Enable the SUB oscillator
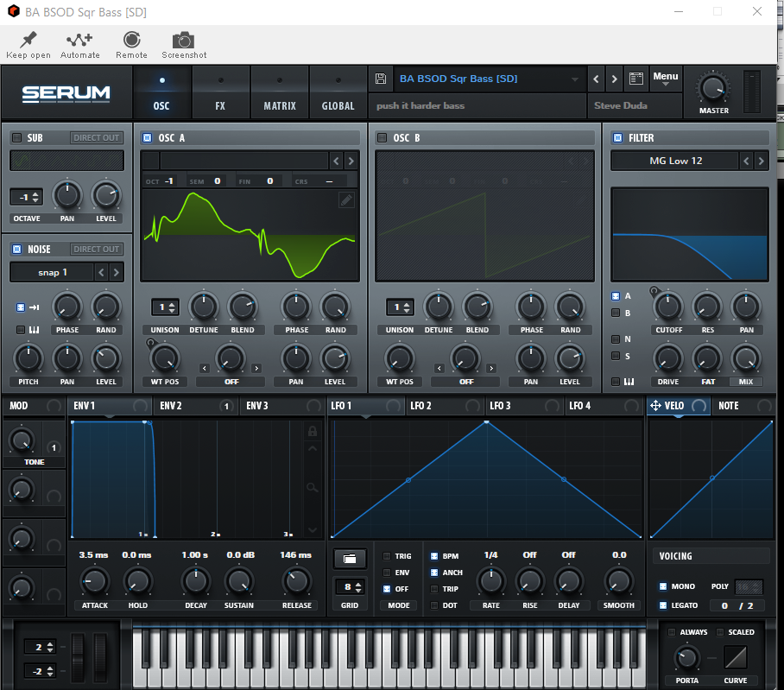 17,137
